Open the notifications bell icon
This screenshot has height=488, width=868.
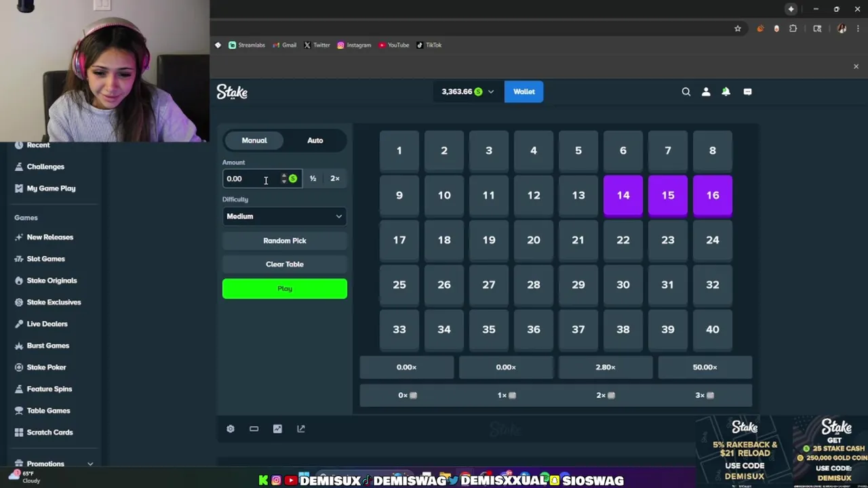tap(726, 91)
